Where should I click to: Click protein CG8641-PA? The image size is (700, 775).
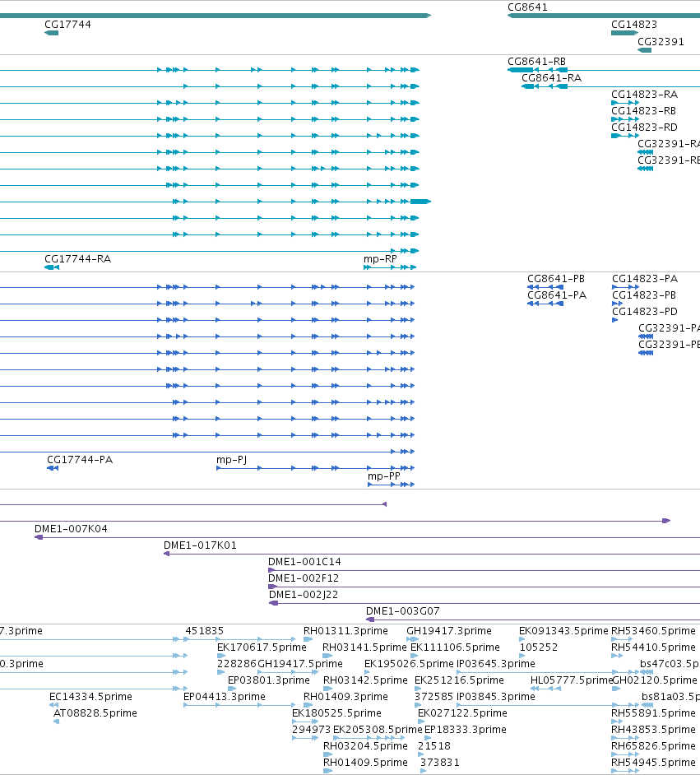(x=557, y=295)
